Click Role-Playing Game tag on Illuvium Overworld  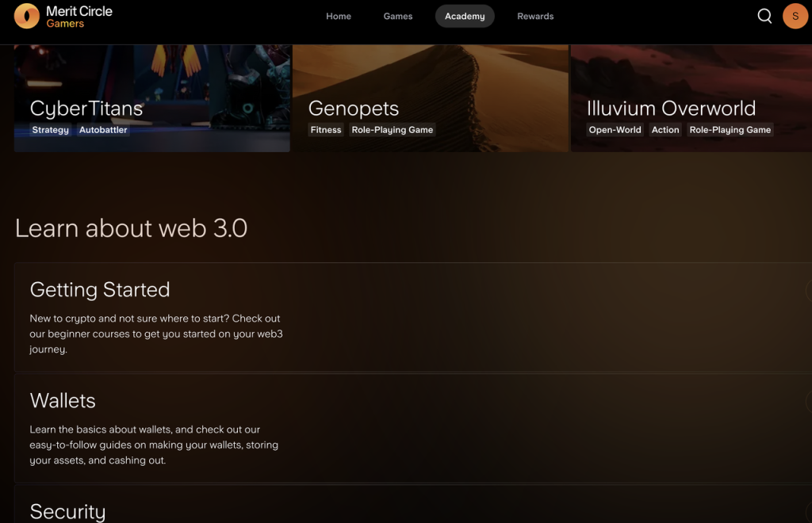tap(730, 130)
